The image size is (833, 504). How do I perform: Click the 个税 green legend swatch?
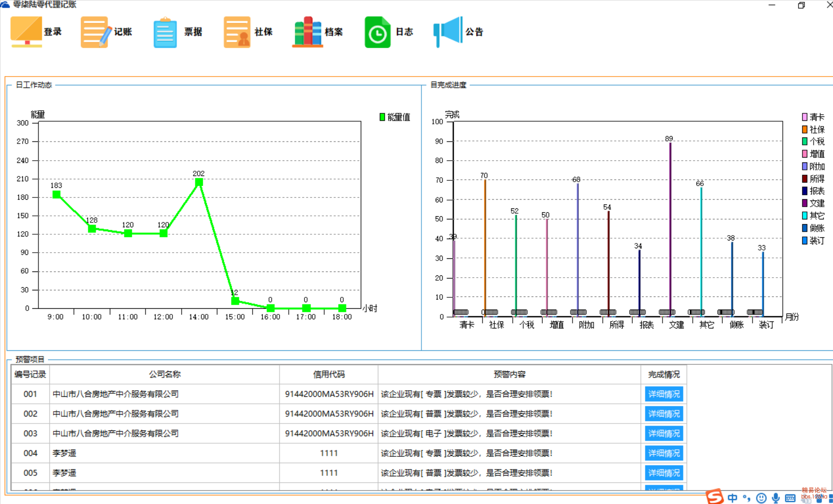805,141
